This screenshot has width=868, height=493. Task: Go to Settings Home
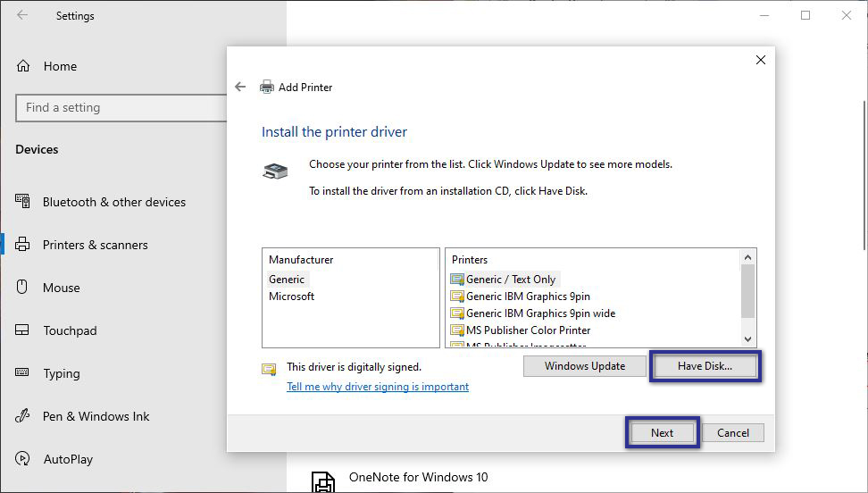pyautogui.click(x=60, y=66)
